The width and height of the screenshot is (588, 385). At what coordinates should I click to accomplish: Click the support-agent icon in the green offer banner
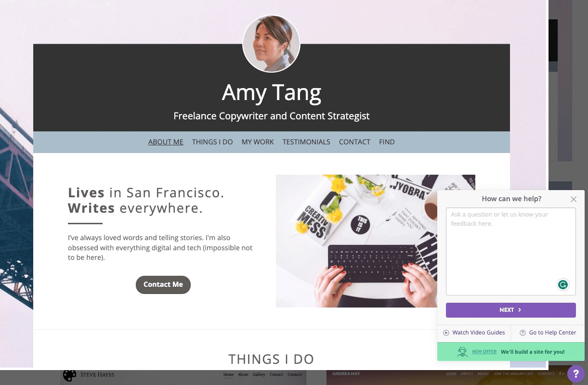point(462,352)
